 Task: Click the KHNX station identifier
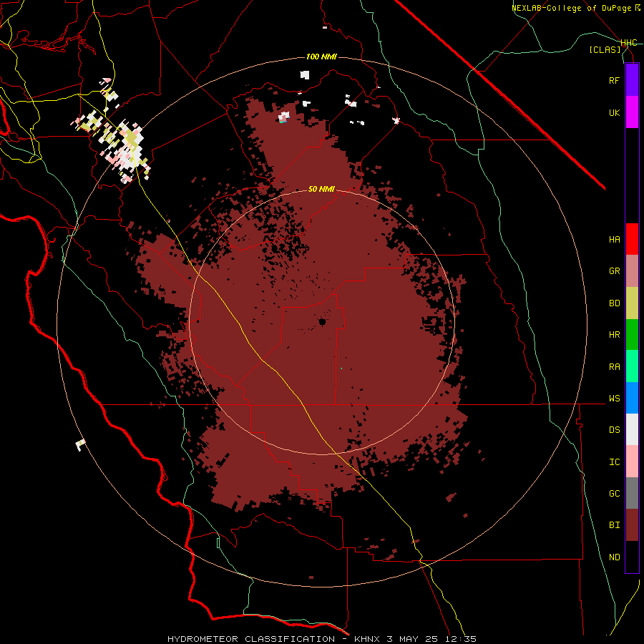click(x=367, y=639)
